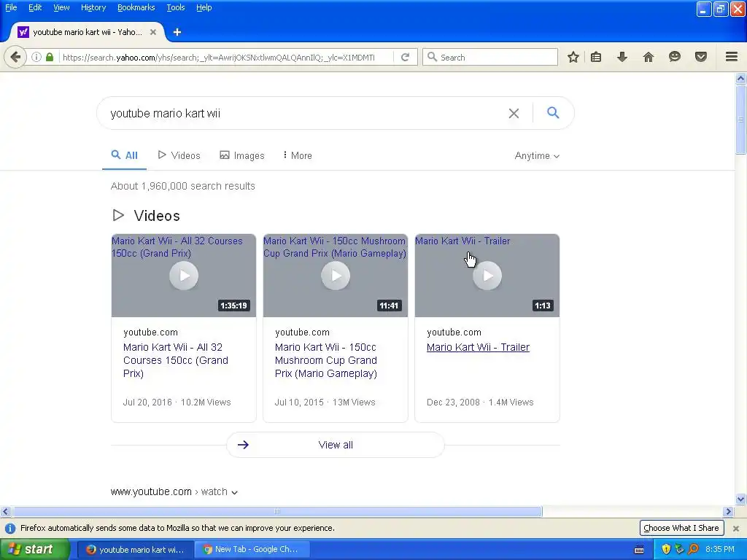The image size is (747, 560).
Task: Click the www.youtube.com › watch result URL
Action: pos(169,491)
